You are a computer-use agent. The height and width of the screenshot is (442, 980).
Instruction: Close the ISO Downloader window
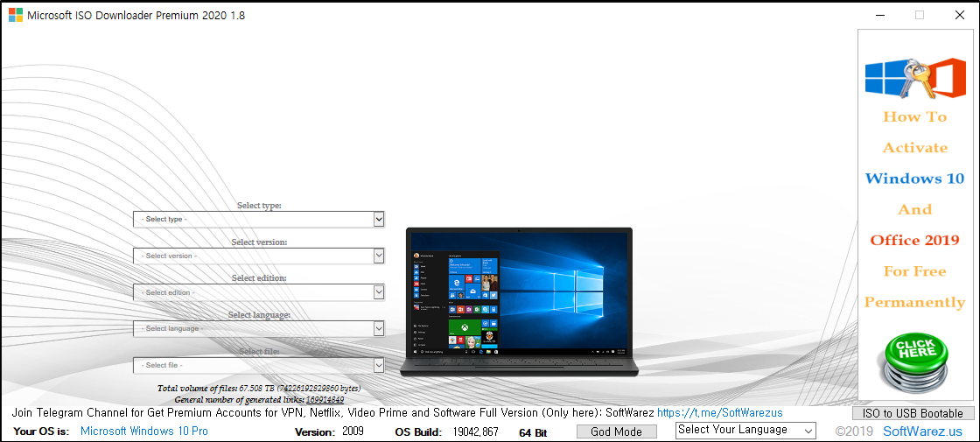pyautogui.click(x=959, y=15)
